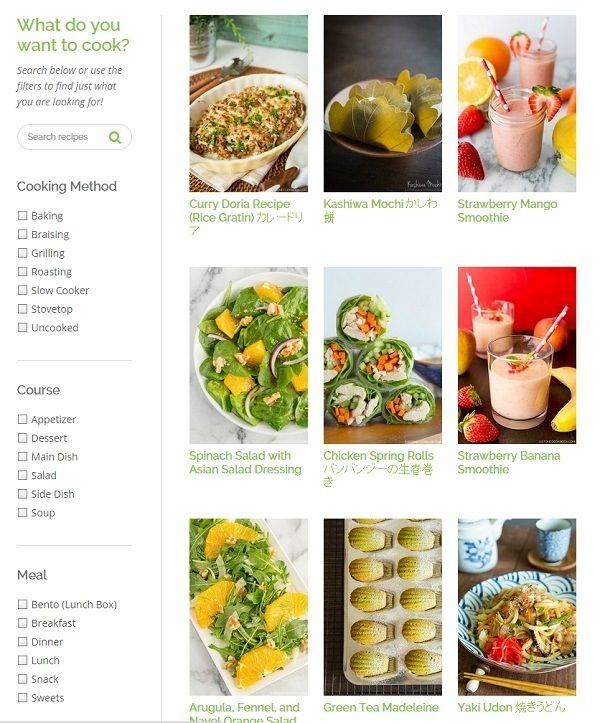Toggle the Salad course filter
The height and width of the screenshot is (723, 600).
(x=22, y=475)
